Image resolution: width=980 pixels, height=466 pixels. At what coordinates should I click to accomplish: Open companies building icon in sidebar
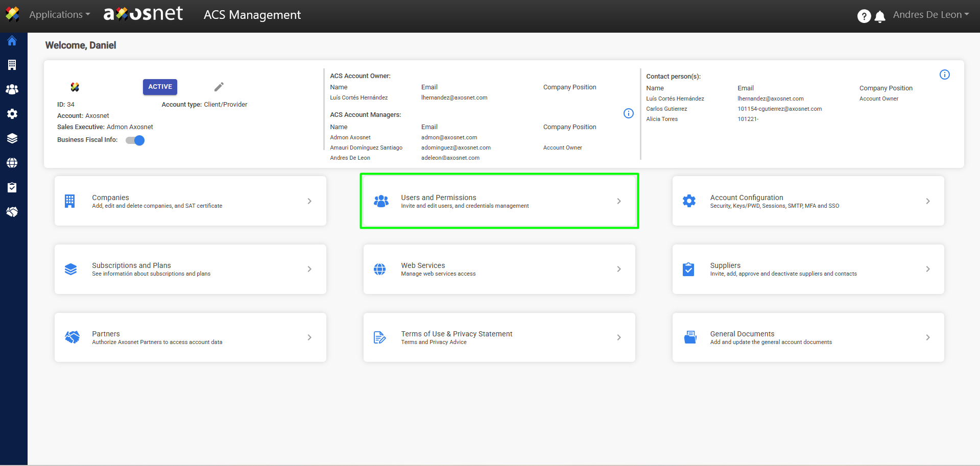12,65
